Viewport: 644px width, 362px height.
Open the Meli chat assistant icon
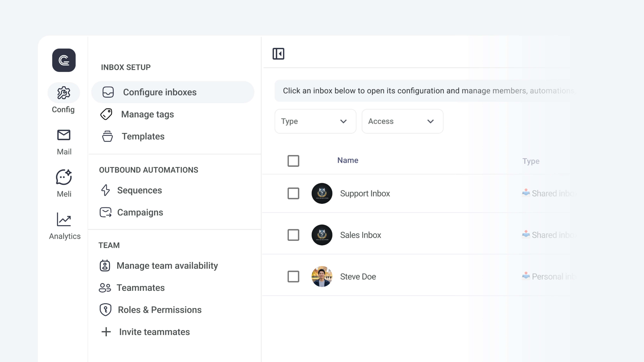coord(64,177)
